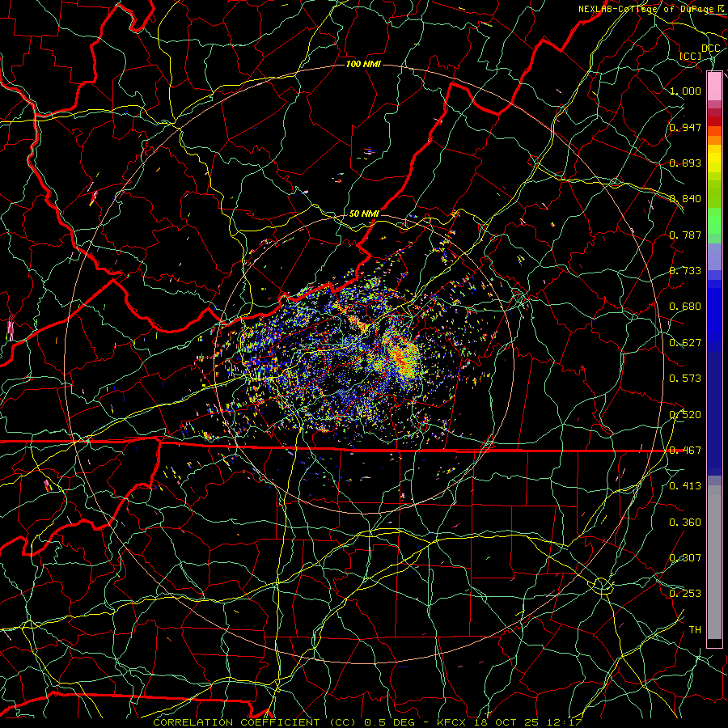Click the 0.413 scale value
The height and width of the screenshot is (728, 728).
[x=685, y=486]
